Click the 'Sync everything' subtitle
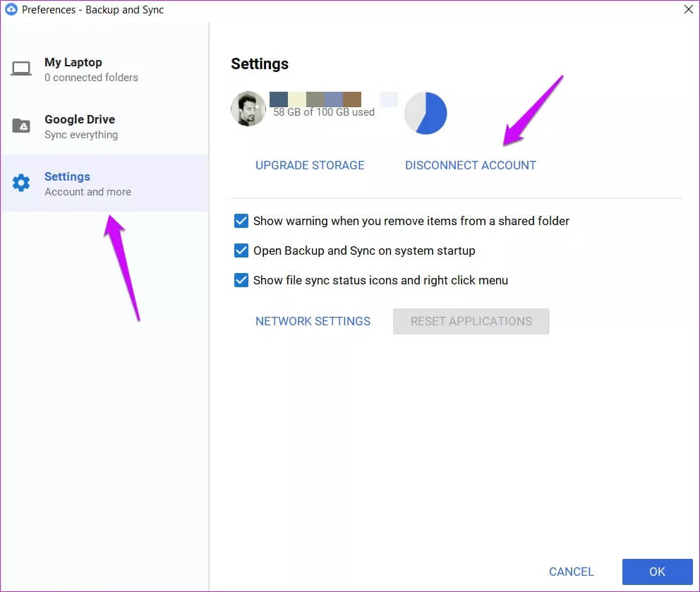This screenshot has height=592, width=700. [81, 134]
